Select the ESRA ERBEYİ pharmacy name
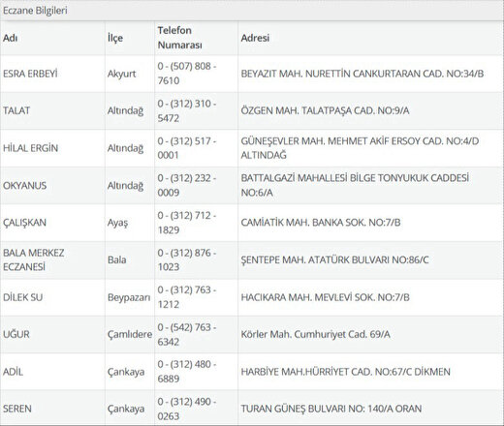This screenshot has width=504, height=426. click(x=30, y=74)
